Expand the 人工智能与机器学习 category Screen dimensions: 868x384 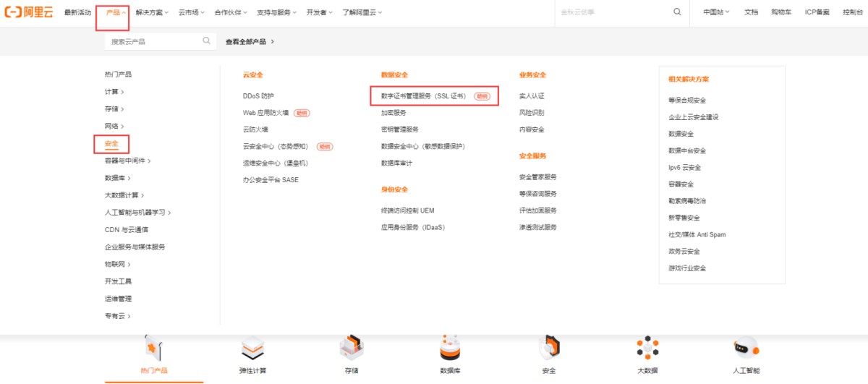tap(137, 213)
